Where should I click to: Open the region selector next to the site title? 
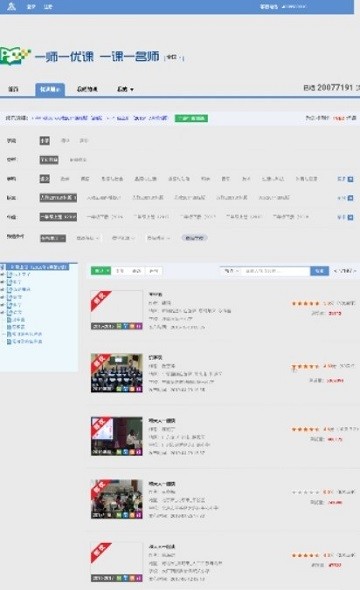click(x=174, y=58)
